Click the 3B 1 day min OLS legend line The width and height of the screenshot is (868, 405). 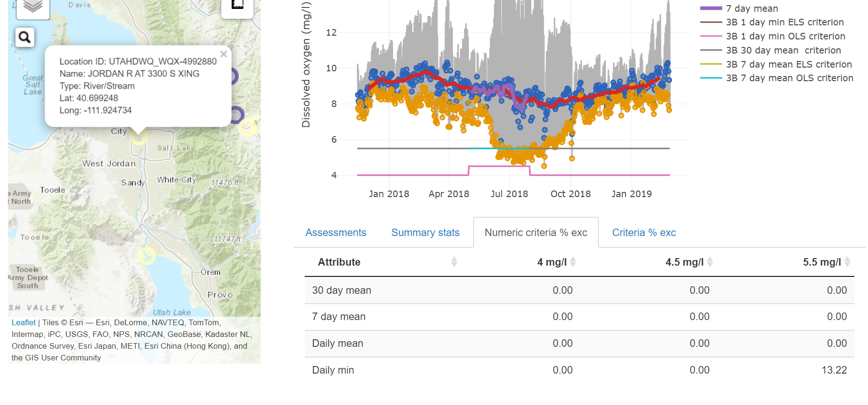(x=711, y=36)
